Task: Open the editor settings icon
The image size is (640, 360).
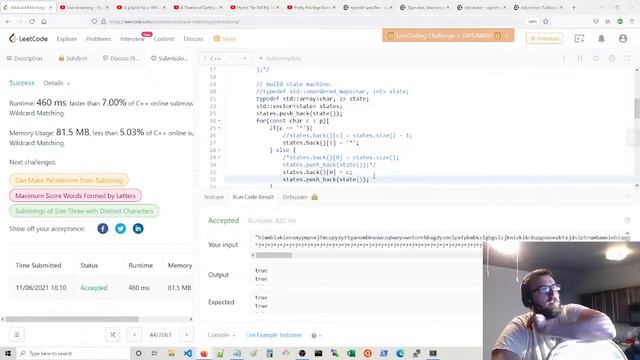Action: click(x=611, y=58)
